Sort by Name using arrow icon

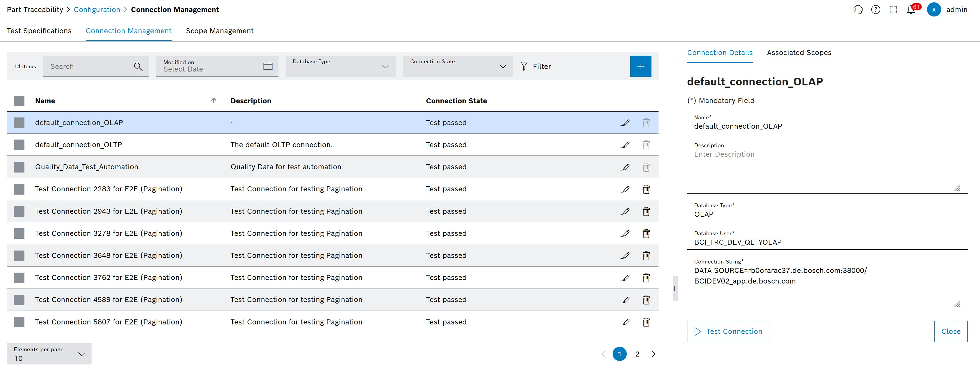click(214, 100)
